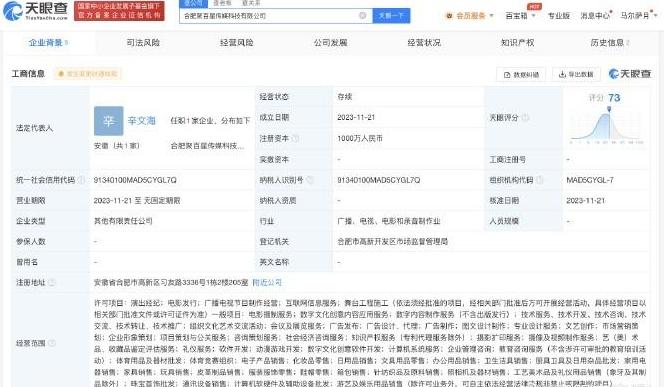This screenshot has height=387, width=664.
Task: Click the 会员服务 crown icon
Action: pyautogui.click(x=449, y=16)
